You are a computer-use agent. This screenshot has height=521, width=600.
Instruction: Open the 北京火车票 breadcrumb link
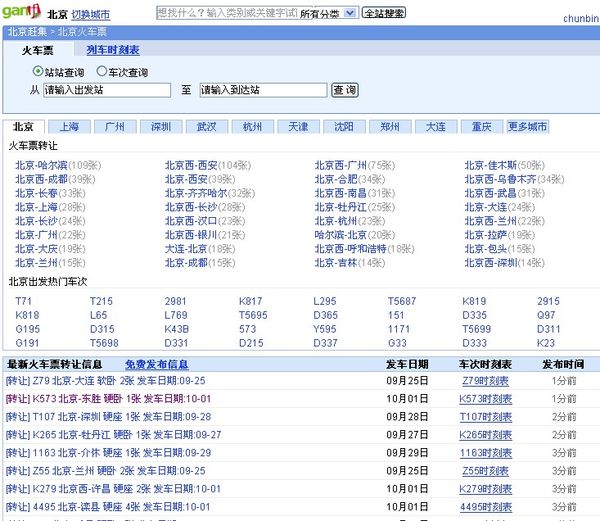click(x=82, y=32)
